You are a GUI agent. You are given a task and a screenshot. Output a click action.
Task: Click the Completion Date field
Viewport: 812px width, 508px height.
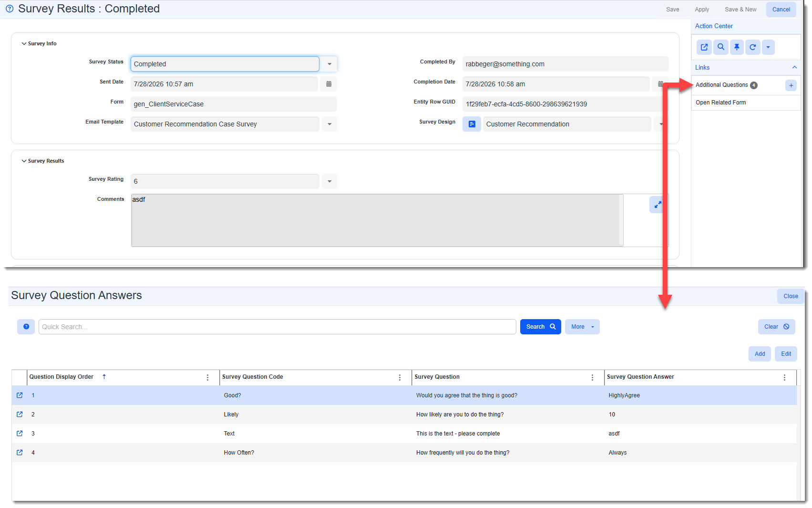[556, 84]
